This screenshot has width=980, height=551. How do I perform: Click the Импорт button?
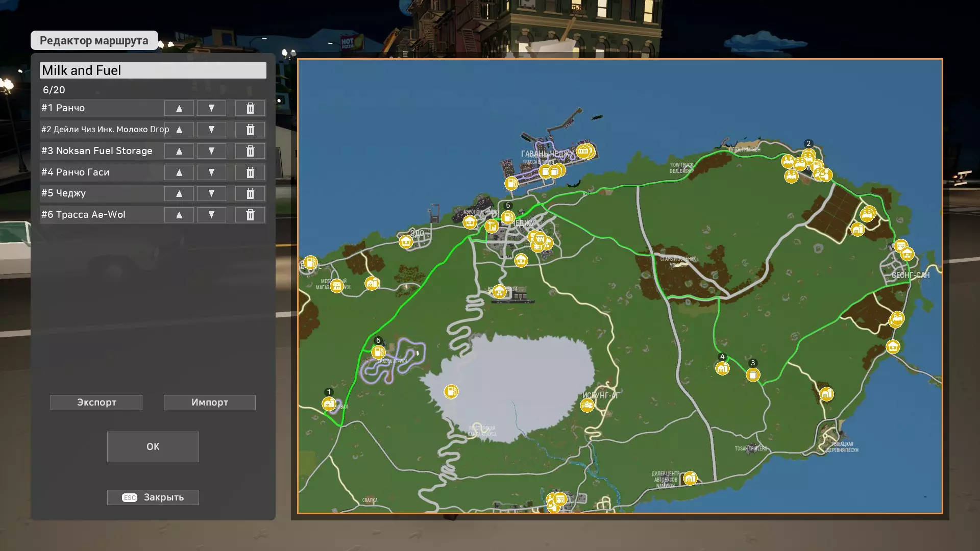coord(209,402)
